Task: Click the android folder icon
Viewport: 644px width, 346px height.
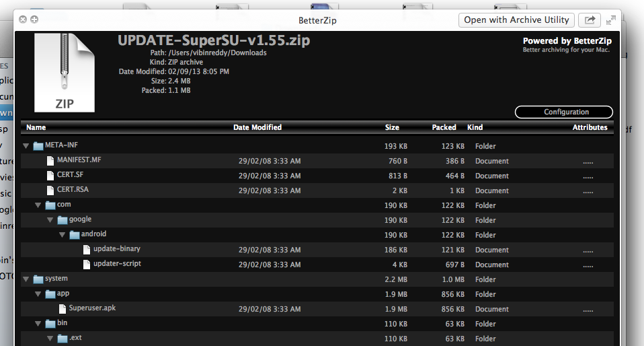Action: pos(75,234)
